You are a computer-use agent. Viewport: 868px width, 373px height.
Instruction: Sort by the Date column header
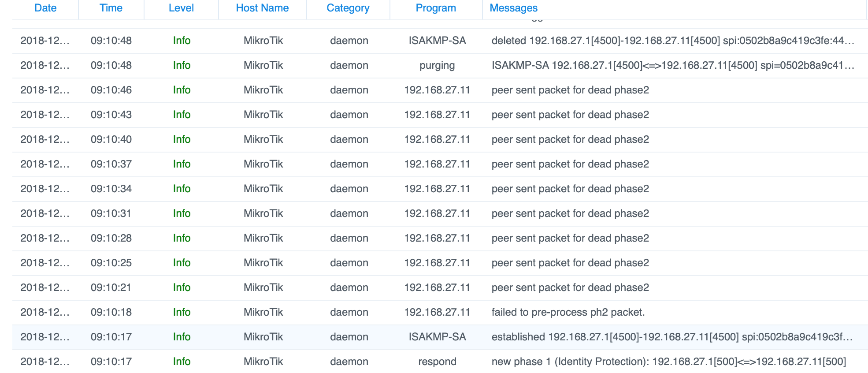[45, 8]
